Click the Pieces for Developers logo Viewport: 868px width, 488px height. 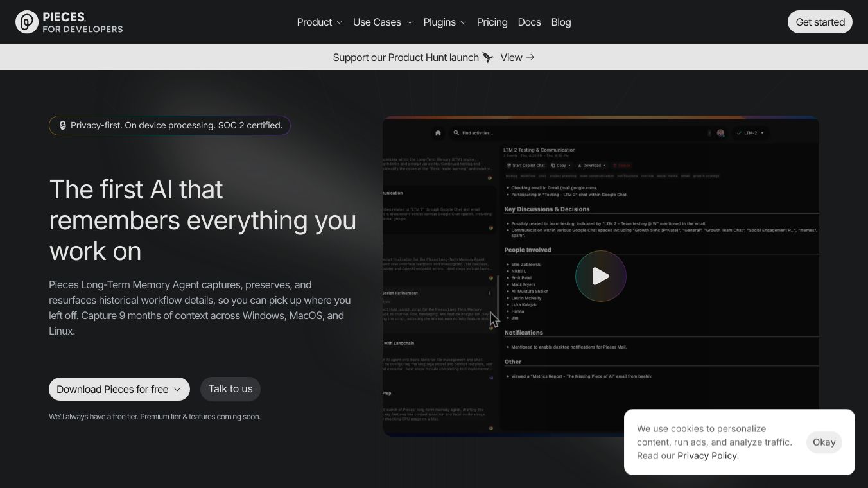[69, 22]
